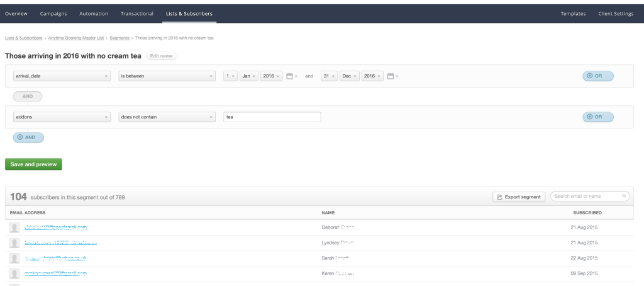Open the addons field dropdown
Viewport: 644px width, 286px height.
[62, 117]
